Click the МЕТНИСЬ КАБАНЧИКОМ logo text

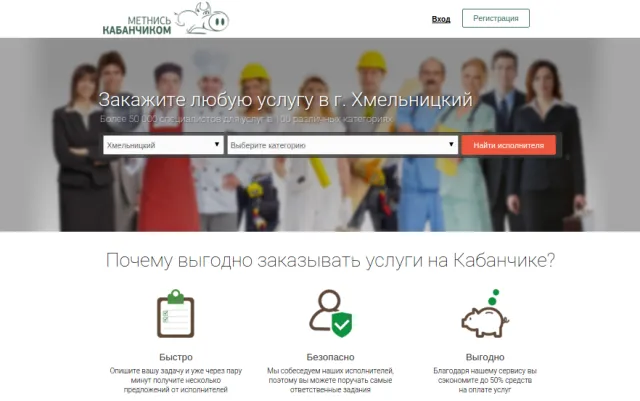[x=137, y=25]
